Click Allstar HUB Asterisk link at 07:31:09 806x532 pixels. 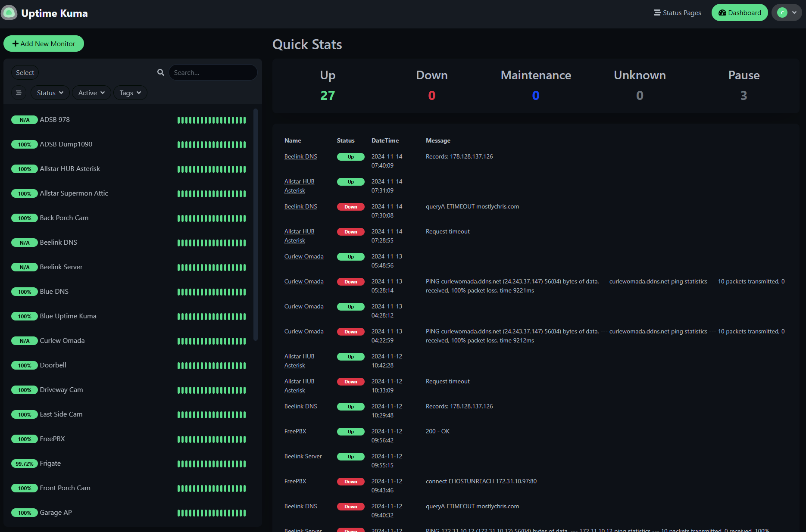pyautogui.click(x=300, y=186)
